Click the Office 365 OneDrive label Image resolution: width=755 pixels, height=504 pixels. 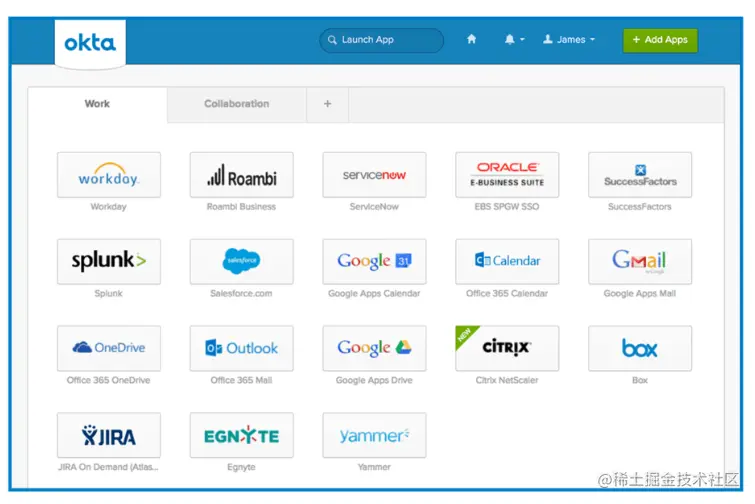tap(108, 380)
